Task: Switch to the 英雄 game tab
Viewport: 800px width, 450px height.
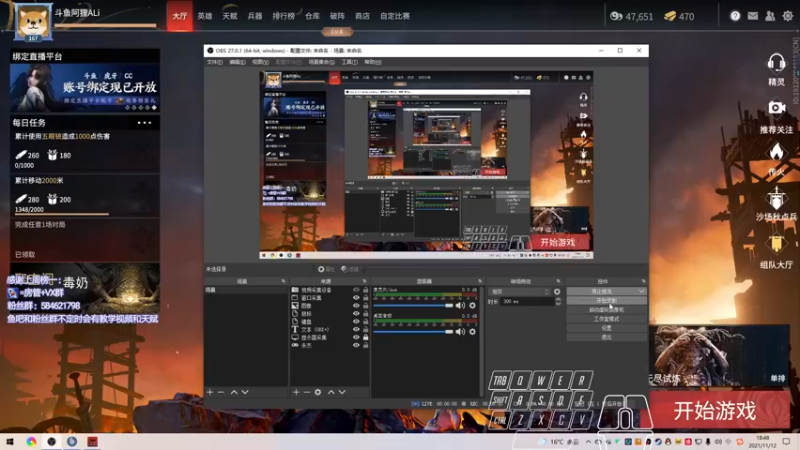Action: coord(205,16)
